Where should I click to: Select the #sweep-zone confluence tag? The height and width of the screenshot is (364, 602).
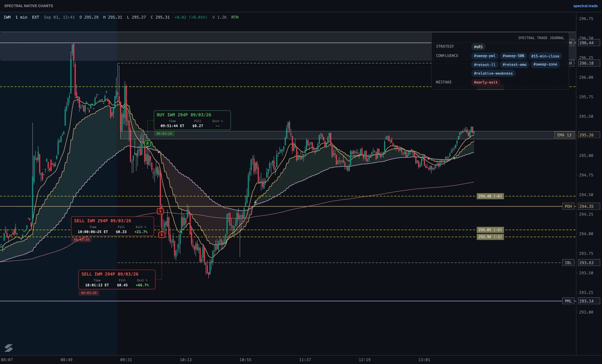[545, 65]
